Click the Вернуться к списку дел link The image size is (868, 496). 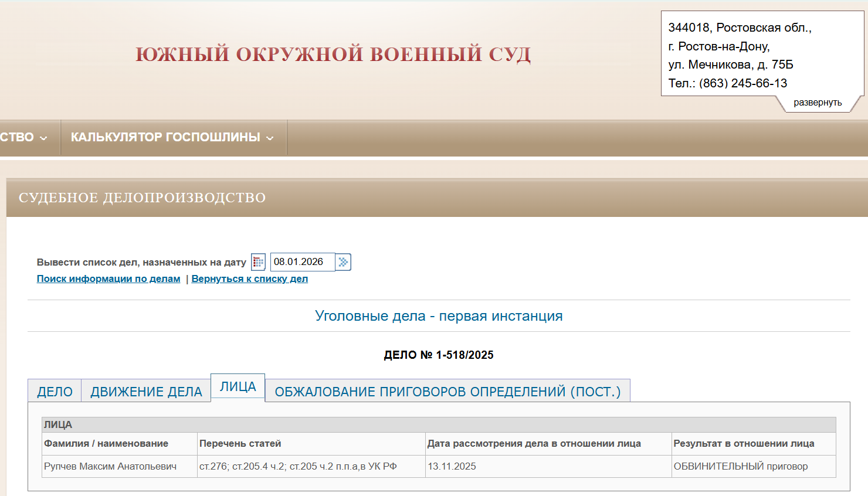[x=249, y=279]
